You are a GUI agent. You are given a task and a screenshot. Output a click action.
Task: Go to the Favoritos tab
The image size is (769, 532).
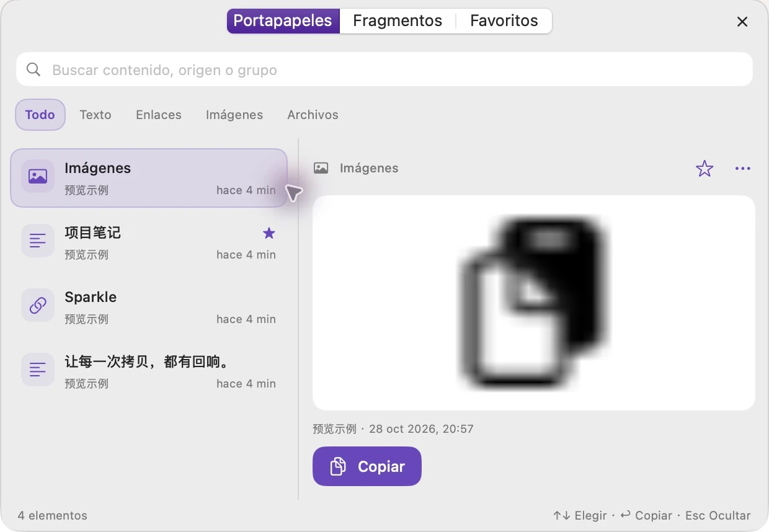504,20
